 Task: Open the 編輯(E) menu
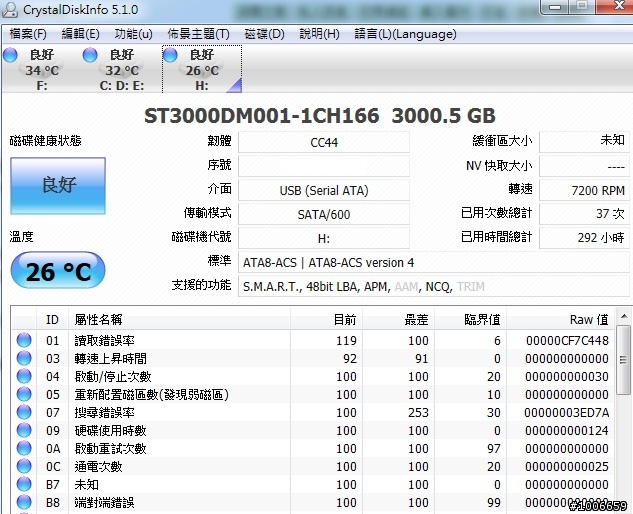[80, 34]
